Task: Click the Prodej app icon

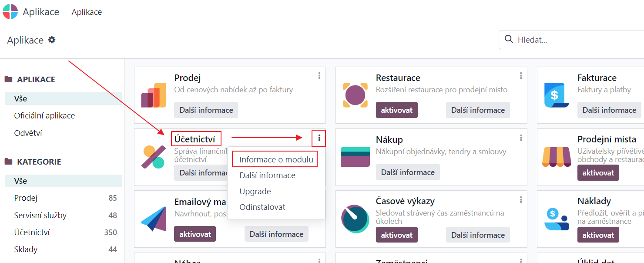Action: (x=154, y=95)
